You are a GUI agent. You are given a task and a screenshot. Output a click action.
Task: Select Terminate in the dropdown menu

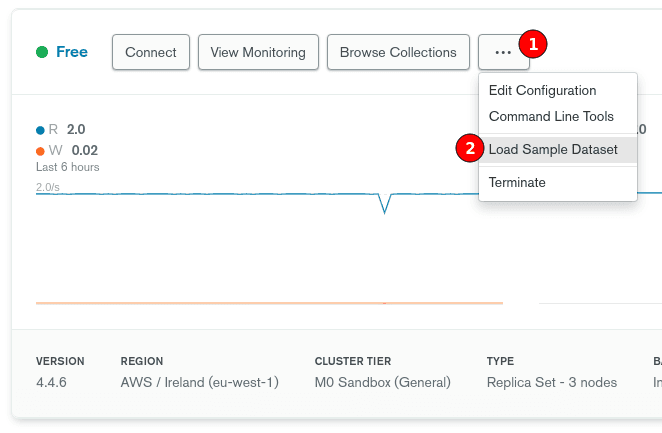tap(517, 183)
